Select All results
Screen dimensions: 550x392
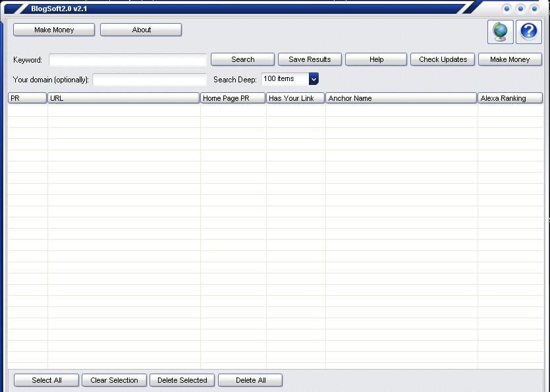(x=46, y=380)
